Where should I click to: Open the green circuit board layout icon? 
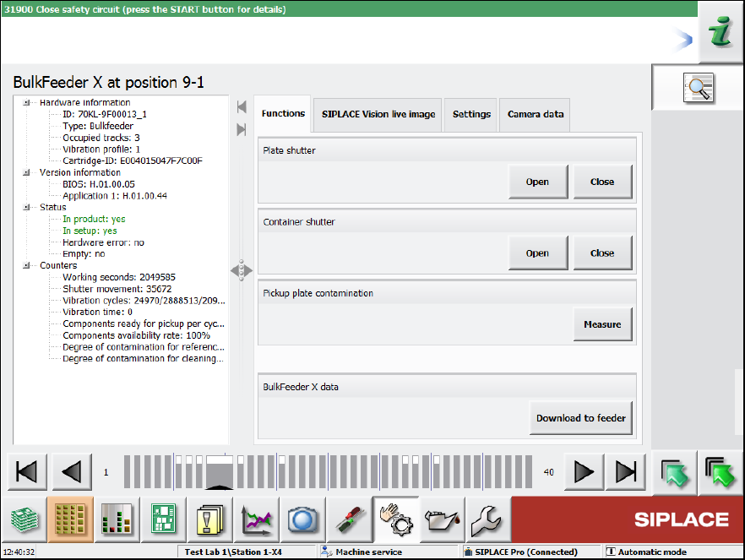[x=164, y=519]
